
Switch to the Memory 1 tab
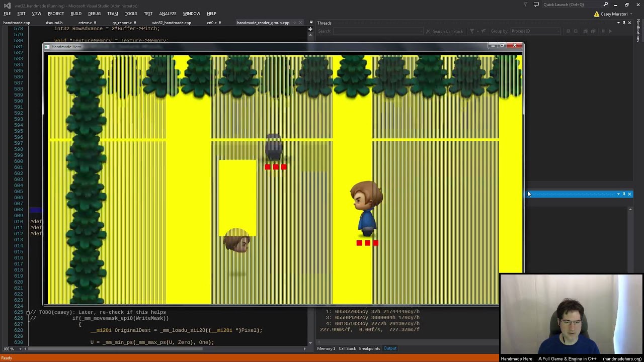(326, 348)
